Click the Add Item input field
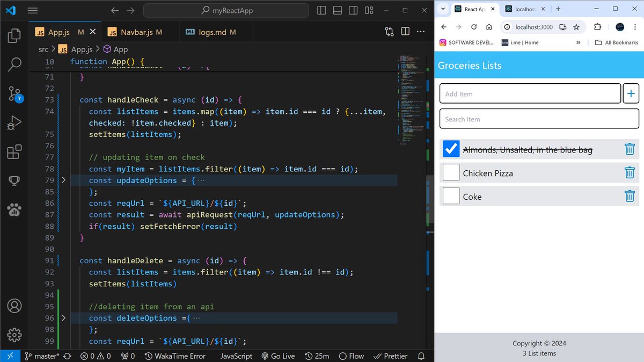The image size is (644, 362). click(530, 93)
